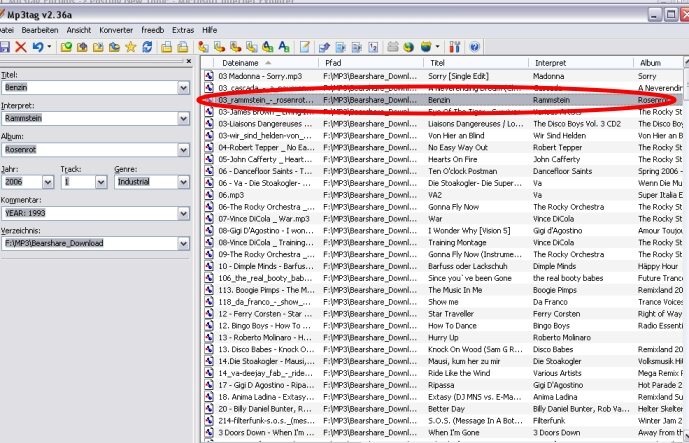
Task: Click the notepad with pencil icon
Action: click(305, 47)
